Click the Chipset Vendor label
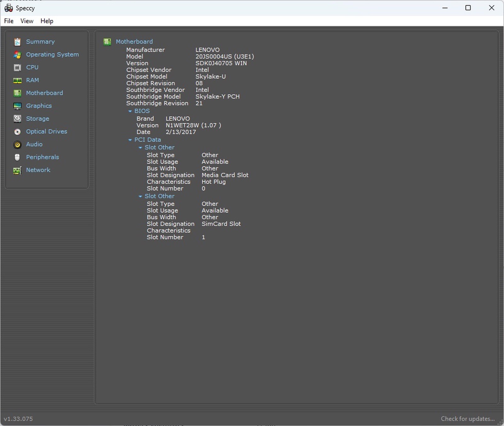This screenshot has width=504, height=426. point(149,70)
